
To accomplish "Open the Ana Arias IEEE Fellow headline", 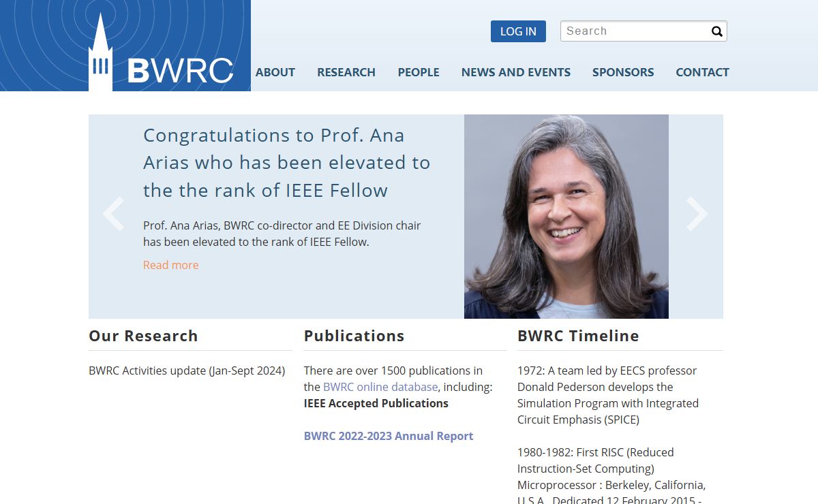I will pos(286,163).
